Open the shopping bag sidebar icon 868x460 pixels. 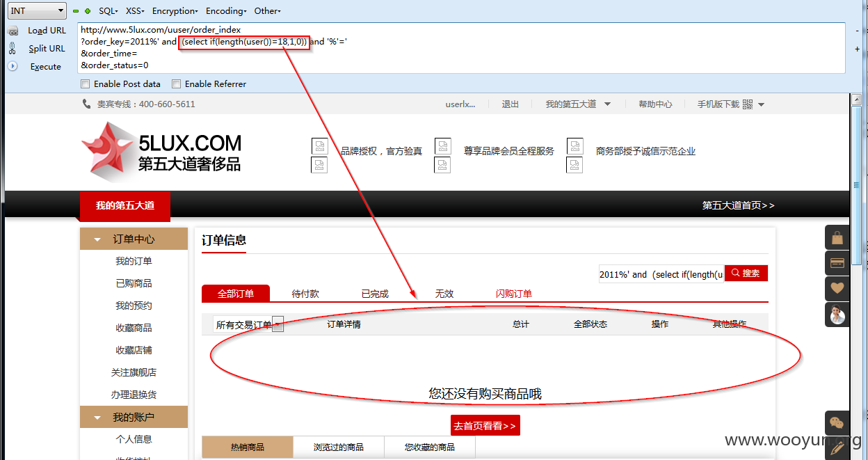(x=837, y=238)
